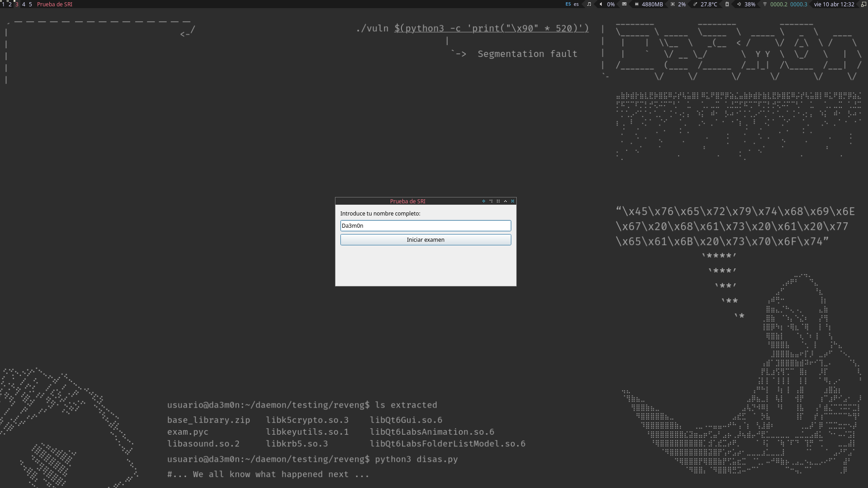Click the date and time clock

coord(834,4)
